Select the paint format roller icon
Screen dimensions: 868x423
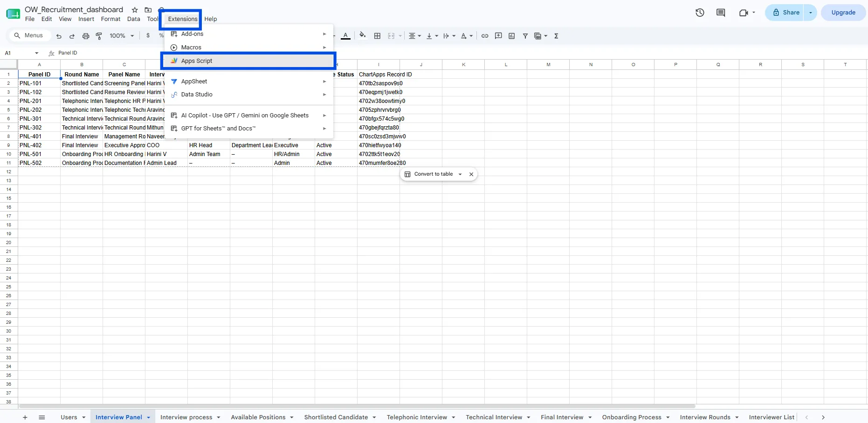click(x=99, y=36)
